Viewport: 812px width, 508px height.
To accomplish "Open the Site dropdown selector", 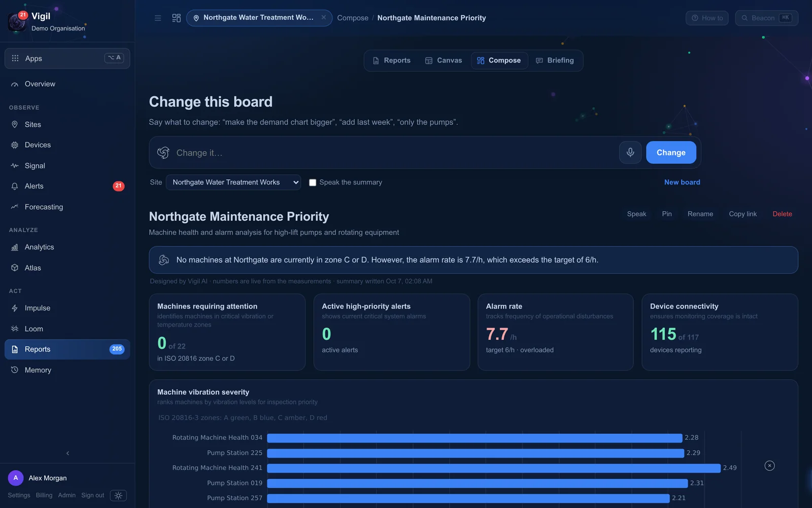I will click(x=233, y=182).
